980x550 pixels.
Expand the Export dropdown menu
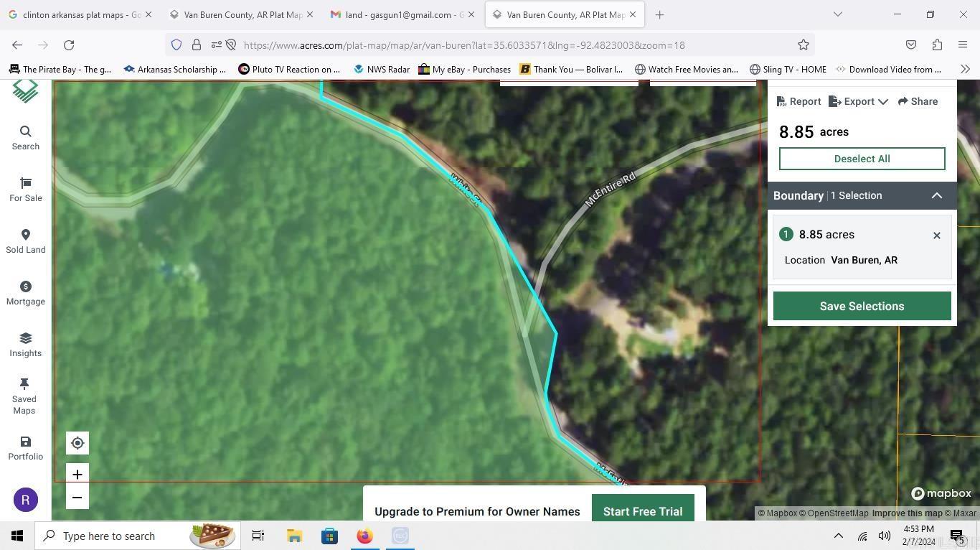(859, 102)
